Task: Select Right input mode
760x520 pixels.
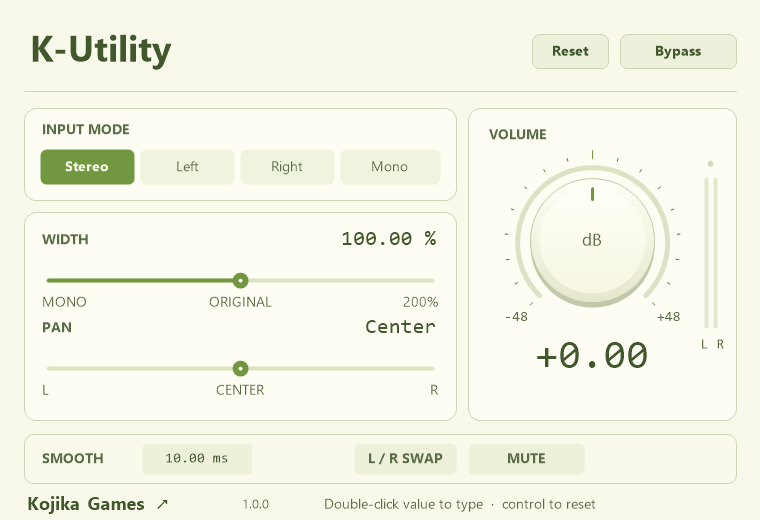Action: click(287, 167)
